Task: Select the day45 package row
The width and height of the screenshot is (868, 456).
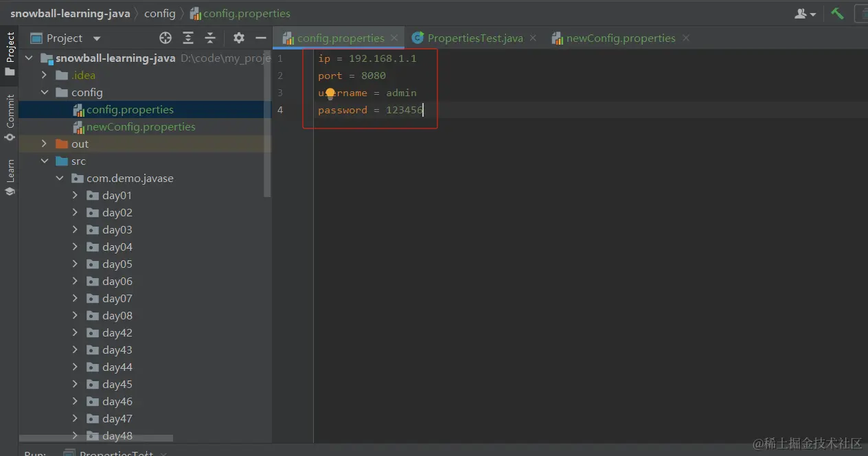Action: click(145, 385)
